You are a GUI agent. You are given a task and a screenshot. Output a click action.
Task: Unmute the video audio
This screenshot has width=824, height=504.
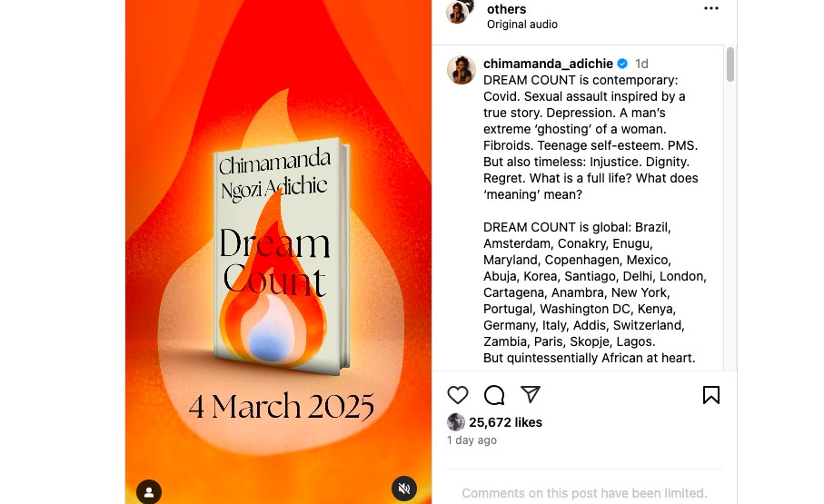click(404, 489)
